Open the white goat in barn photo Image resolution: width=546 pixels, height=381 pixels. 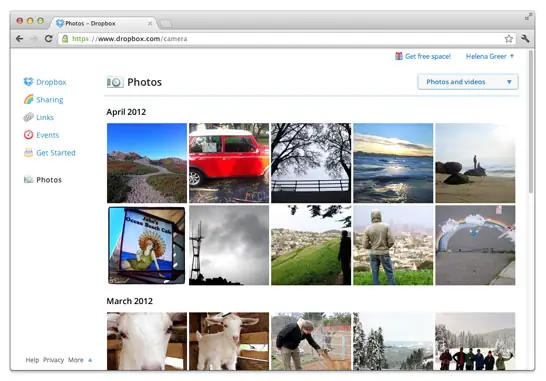[x=229, y=341]
